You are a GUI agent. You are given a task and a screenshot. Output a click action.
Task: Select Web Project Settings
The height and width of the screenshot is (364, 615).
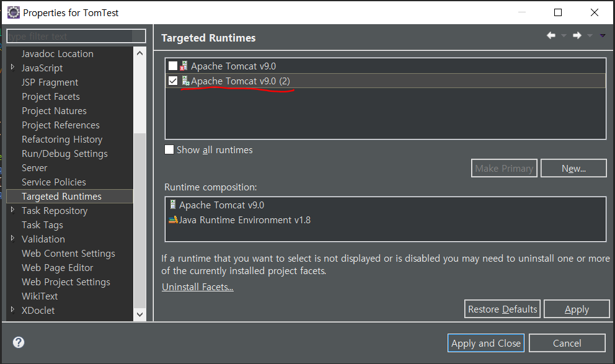point(66,282)
